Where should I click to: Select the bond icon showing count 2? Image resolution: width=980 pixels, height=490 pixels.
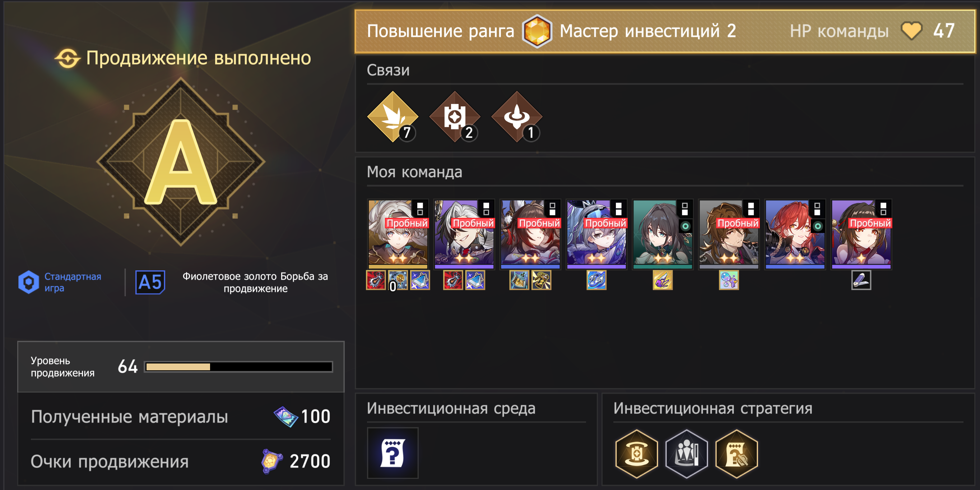(x=455, y=117)
